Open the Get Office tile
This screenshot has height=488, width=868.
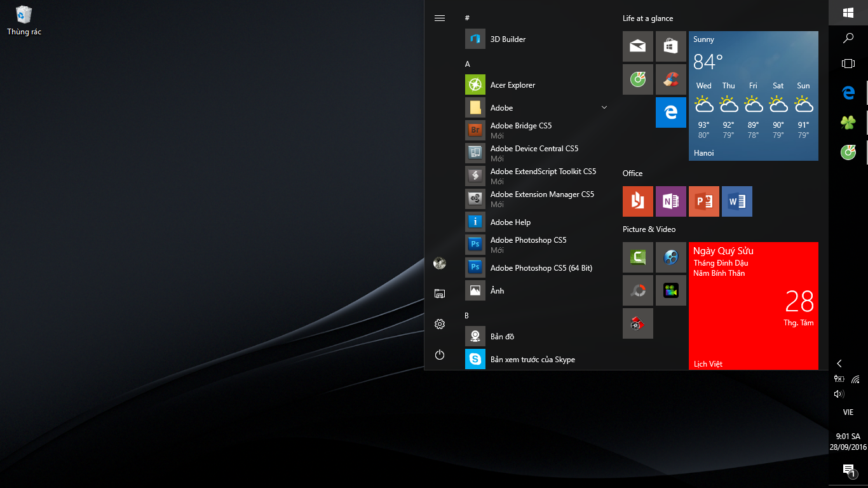[x=638, y=201]
